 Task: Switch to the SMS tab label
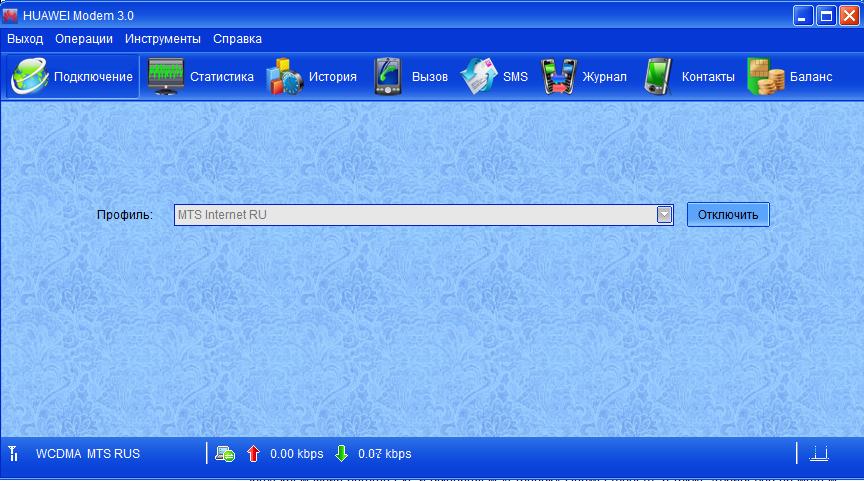pyautogui.click(x=515, y=77)
